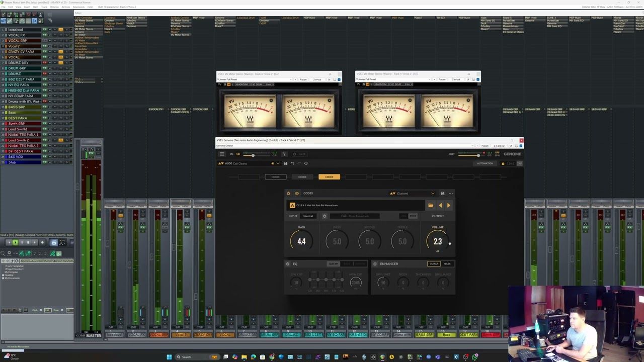Toggle the Codex stereo mode icon
Viewport: 644px width, 362px height.
(x=297, y=193)
